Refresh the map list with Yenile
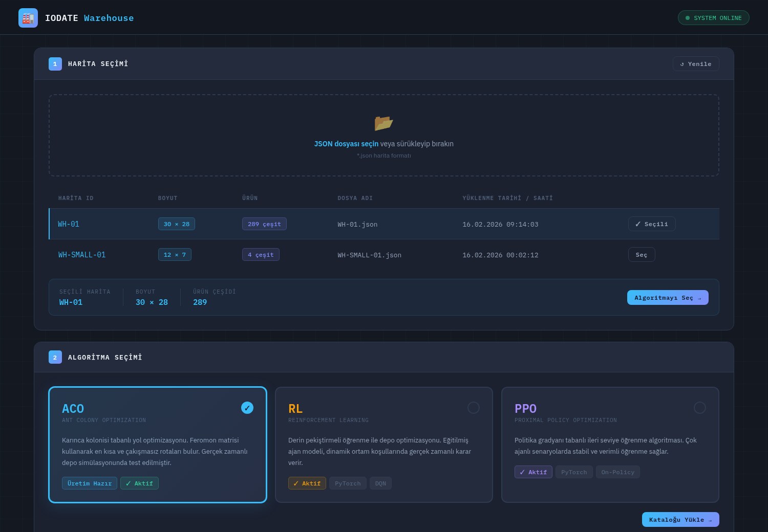The width and height of the screenshot is (768, 532). point(696,64)
